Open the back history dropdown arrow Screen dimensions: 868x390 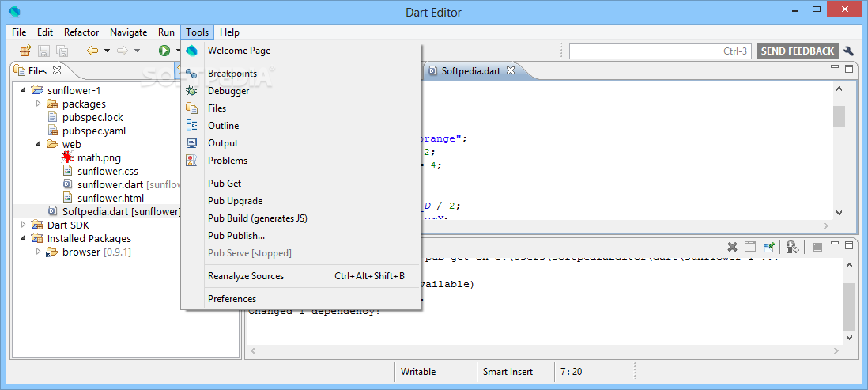pos(107,51)
